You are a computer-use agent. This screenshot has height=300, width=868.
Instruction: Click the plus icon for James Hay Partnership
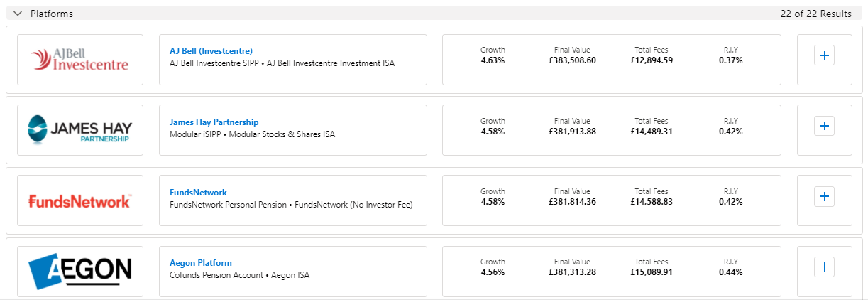coord(823,126)
